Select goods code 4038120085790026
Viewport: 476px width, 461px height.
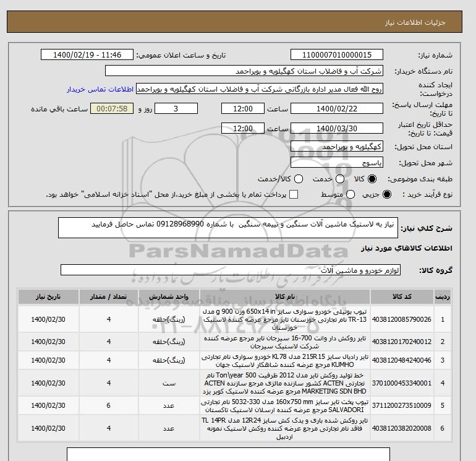click(402, 319)
